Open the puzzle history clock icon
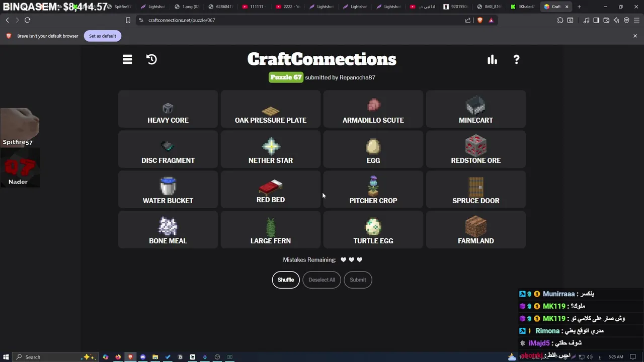 (151, 59)
